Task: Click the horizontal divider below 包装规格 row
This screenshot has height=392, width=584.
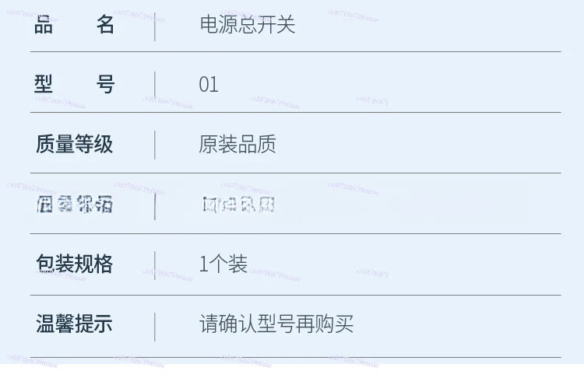Action: tap(296, 295)
